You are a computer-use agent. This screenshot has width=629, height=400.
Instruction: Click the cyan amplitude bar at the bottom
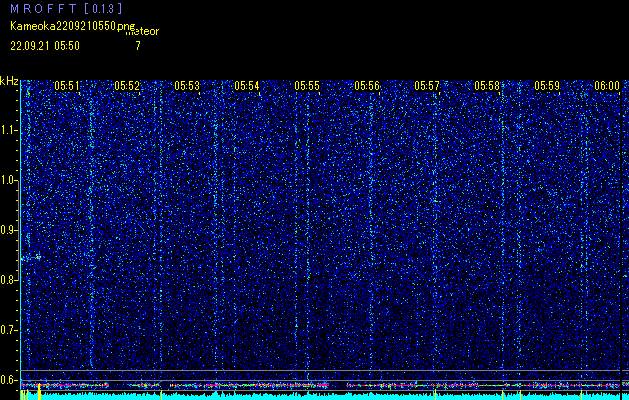pyautogui.click(x=325, y=396)
